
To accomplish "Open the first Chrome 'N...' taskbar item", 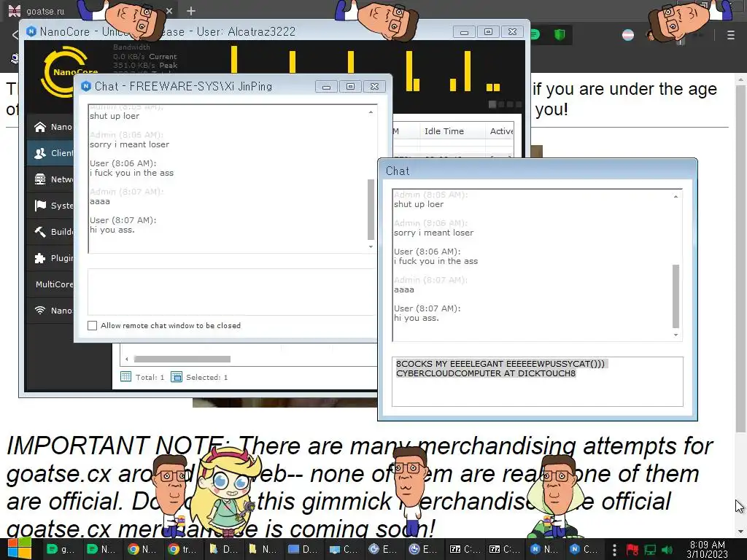I will (x=142, y=549).
